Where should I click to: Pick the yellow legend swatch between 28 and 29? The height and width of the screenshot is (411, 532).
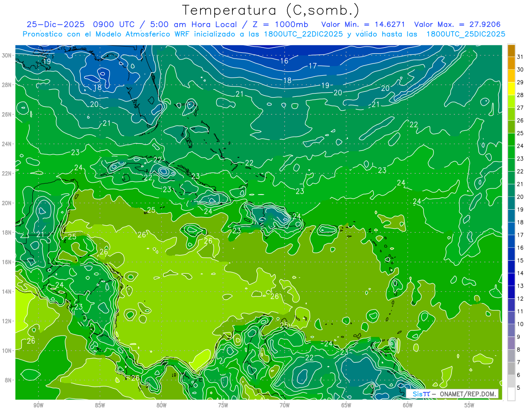511,89
